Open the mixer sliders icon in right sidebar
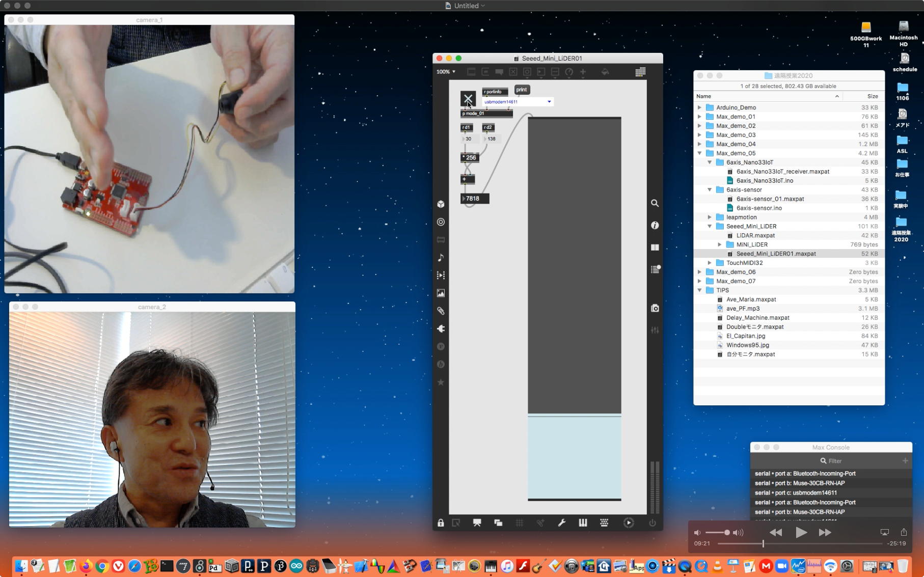The height and width of the screenshot is (577, 924). (655, 330)
